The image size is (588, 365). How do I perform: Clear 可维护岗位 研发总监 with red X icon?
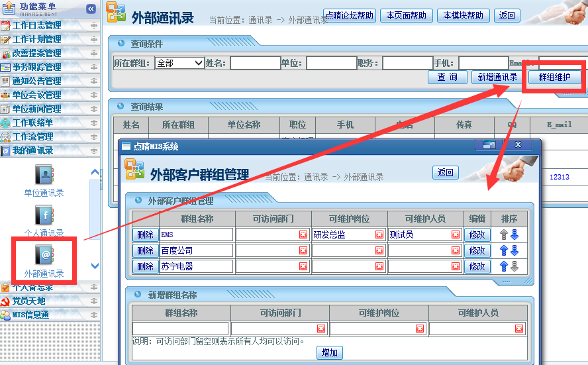click(x=379, y=235)
